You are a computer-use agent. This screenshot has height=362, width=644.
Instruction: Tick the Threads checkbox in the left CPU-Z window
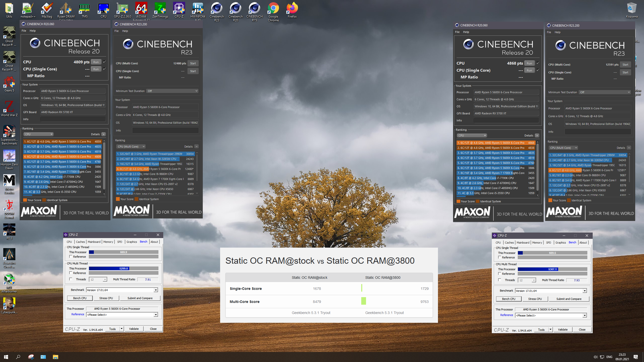71,279
